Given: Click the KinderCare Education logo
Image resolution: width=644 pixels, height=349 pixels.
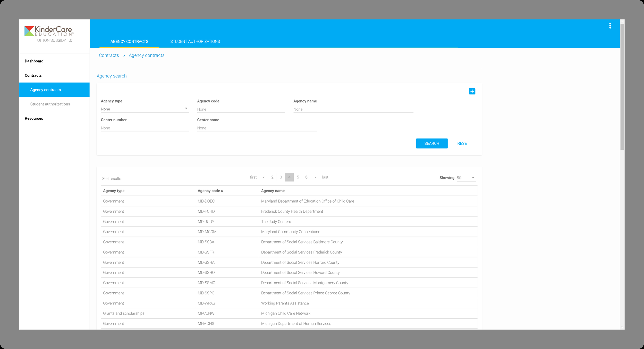Looking at the screenshot, I should pos(49,31).
